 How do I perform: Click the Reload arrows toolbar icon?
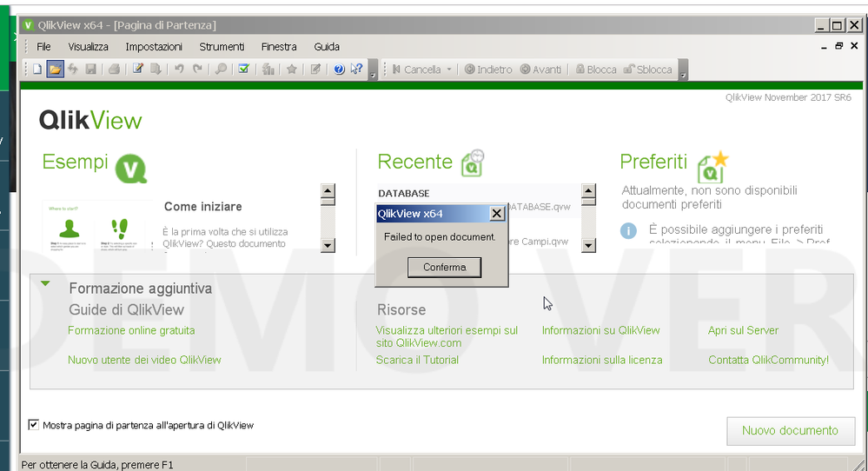click(x=73, y=70)
